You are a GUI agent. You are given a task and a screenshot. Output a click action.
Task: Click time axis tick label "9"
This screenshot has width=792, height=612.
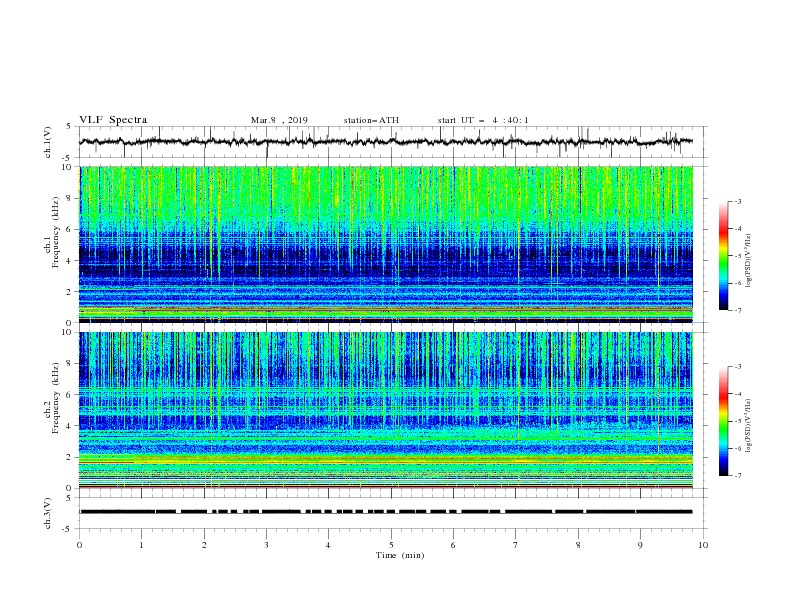tap(640, 545)
